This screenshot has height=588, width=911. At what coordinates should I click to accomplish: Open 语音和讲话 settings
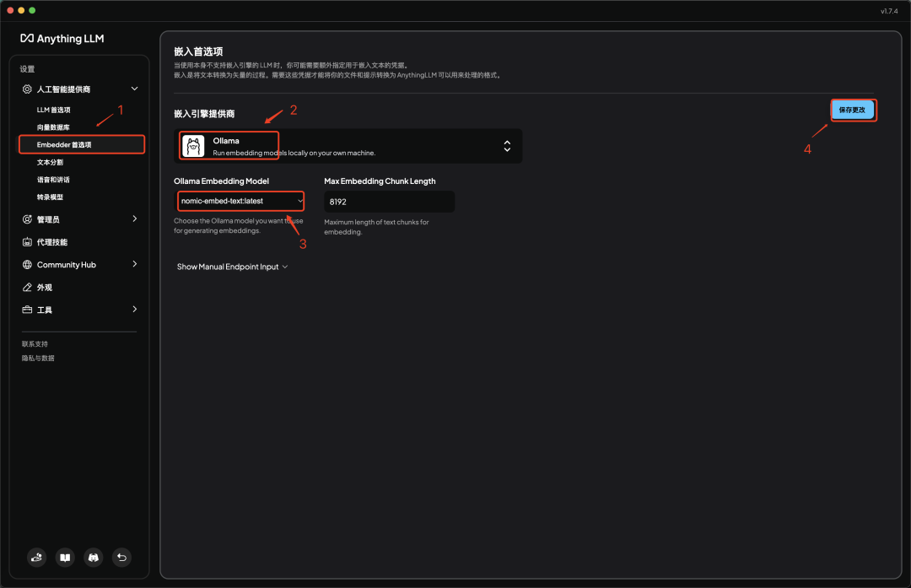pyautogui.click(x=53, y=180)
